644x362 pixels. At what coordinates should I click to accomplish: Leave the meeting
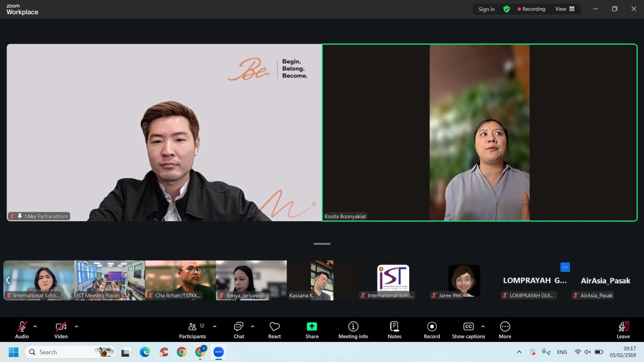pyautogui.click(x=623, y=330)
